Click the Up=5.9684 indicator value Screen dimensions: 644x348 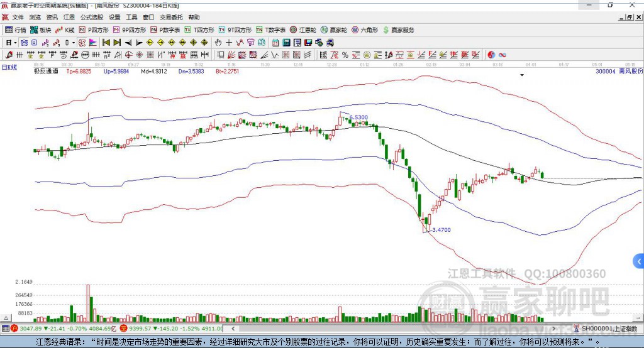coord(116,71)
